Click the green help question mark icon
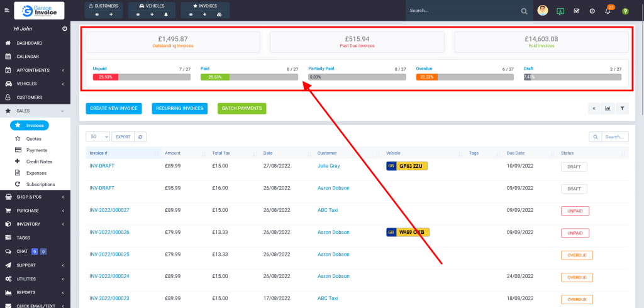 (x=625, y=11)
